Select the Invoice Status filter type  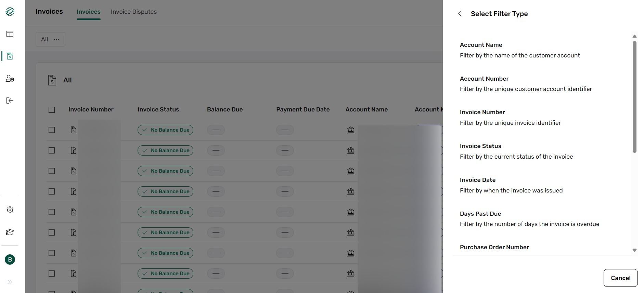[542, 151]
